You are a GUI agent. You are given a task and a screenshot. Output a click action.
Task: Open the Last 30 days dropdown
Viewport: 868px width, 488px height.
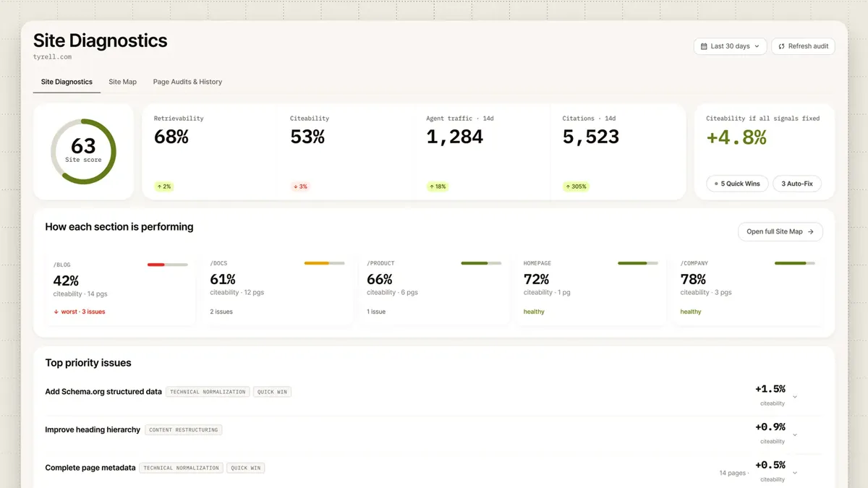tap(730, 46)
